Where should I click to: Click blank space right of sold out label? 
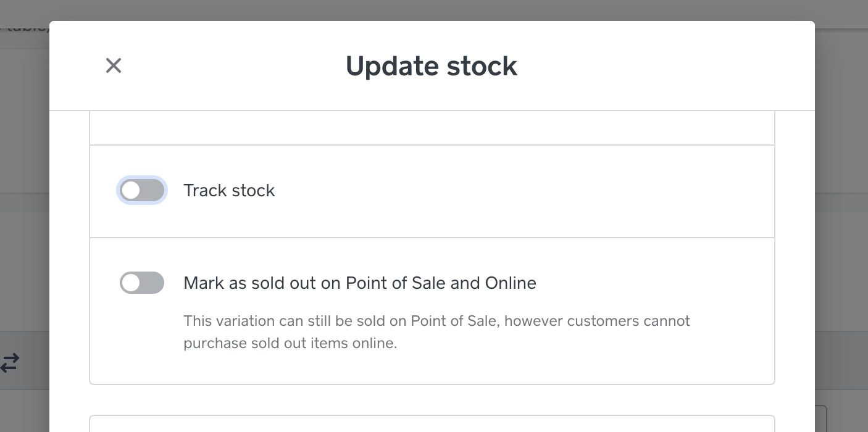pyautogui.click(x=648, y=283)
